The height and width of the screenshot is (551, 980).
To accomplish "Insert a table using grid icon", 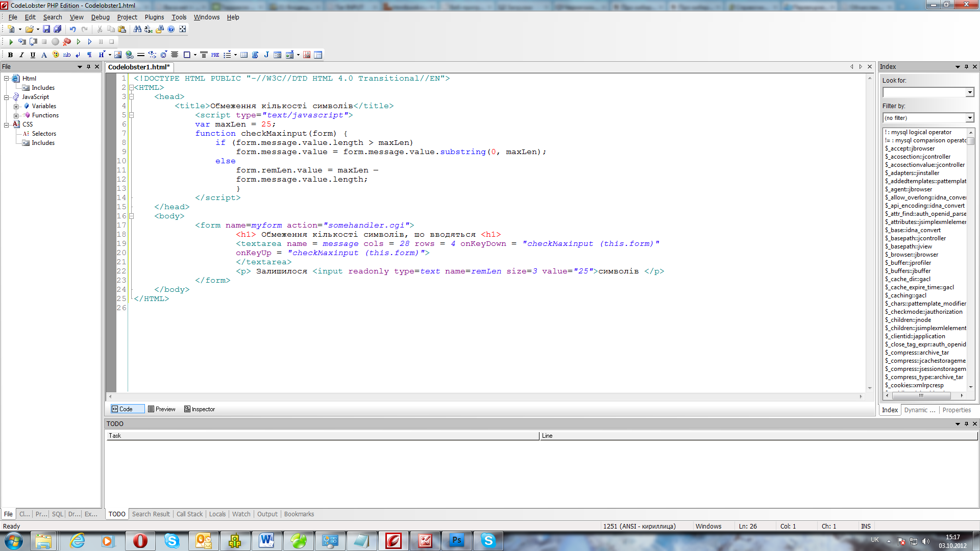I will (x=244, y=55).
